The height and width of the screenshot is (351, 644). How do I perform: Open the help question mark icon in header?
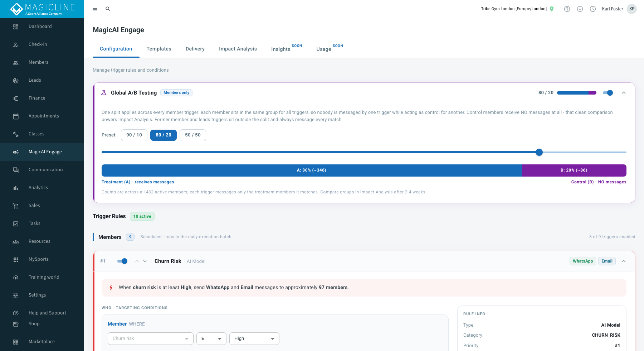coord(567,9)
